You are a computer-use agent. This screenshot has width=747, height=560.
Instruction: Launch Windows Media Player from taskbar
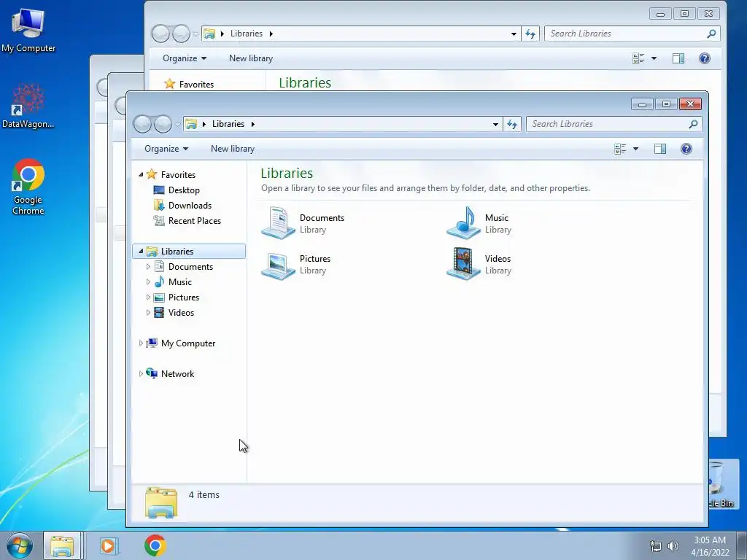tap(108, 545)
